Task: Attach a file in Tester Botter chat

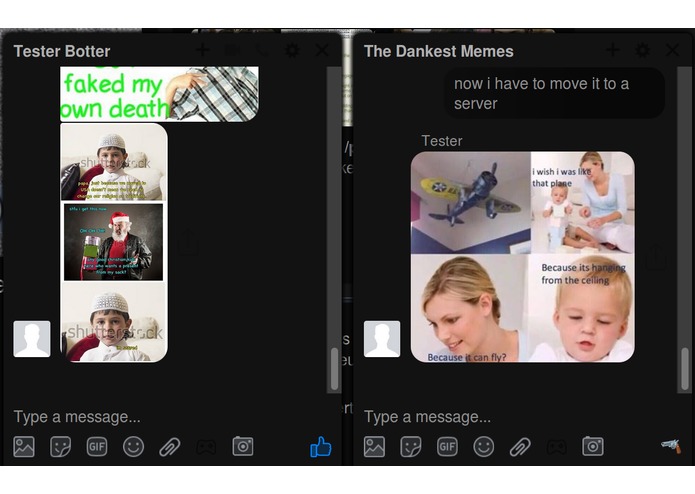Action: [x=170, y=447]
